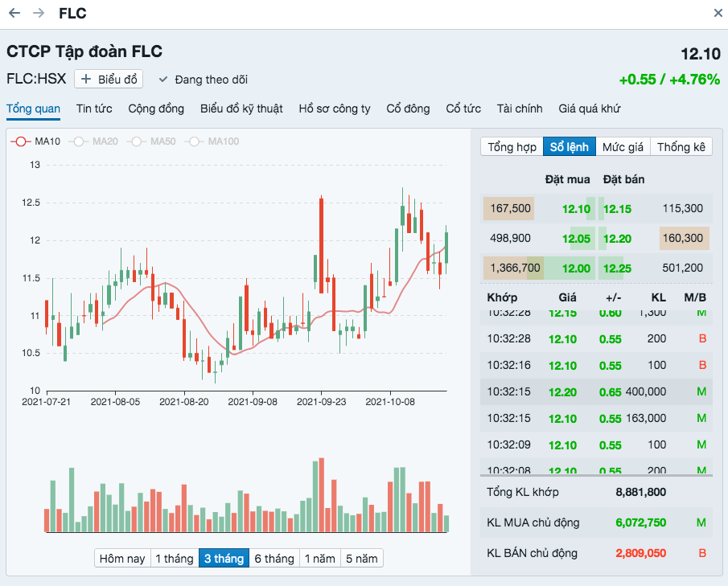728x586 pixels.
Task: Select the 10:32:09 matched trade row
Action: coord(597,445)
